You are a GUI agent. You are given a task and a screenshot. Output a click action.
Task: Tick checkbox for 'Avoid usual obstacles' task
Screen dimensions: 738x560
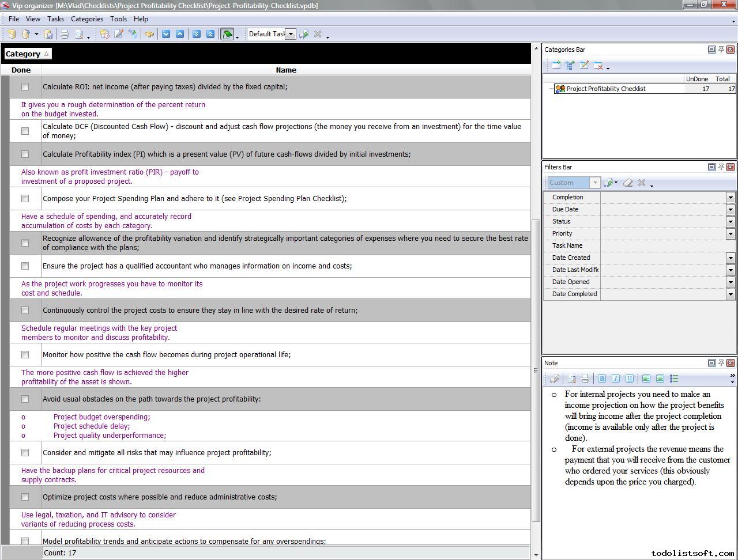(x=25, y=399)
